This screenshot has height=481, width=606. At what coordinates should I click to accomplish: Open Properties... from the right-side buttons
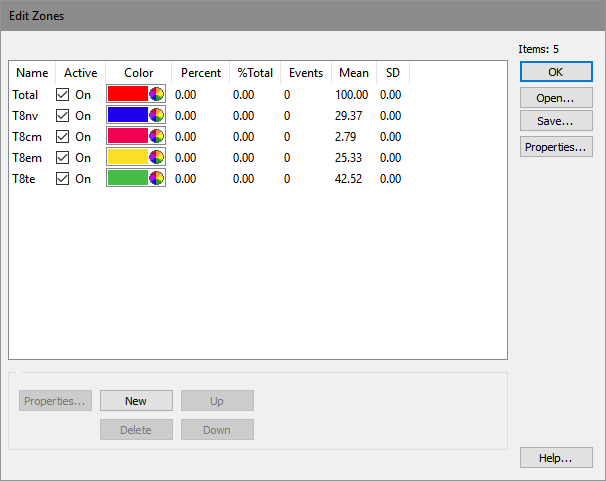[555, 147]
